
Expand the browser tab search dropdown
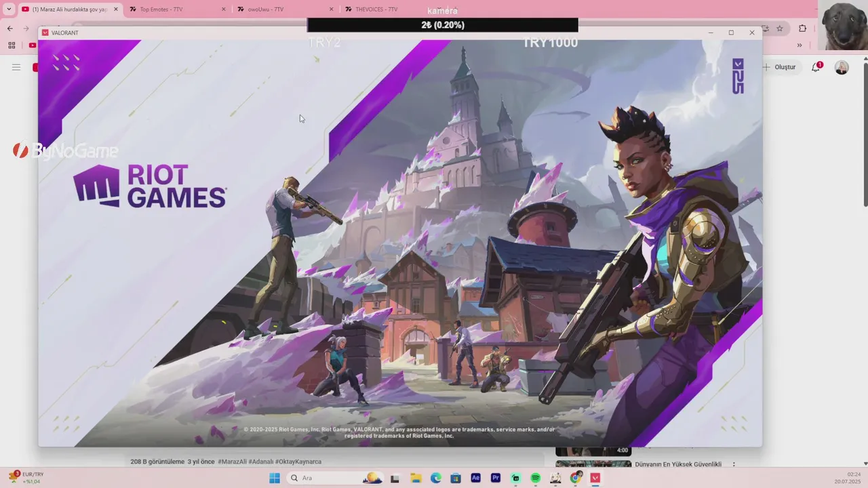9,9
